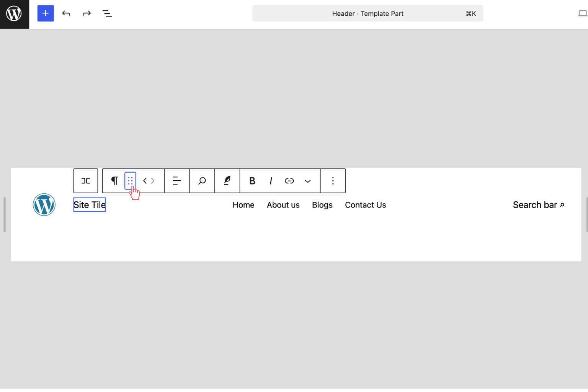Click the magnifier icon in block toolbar

pos(202,181)
